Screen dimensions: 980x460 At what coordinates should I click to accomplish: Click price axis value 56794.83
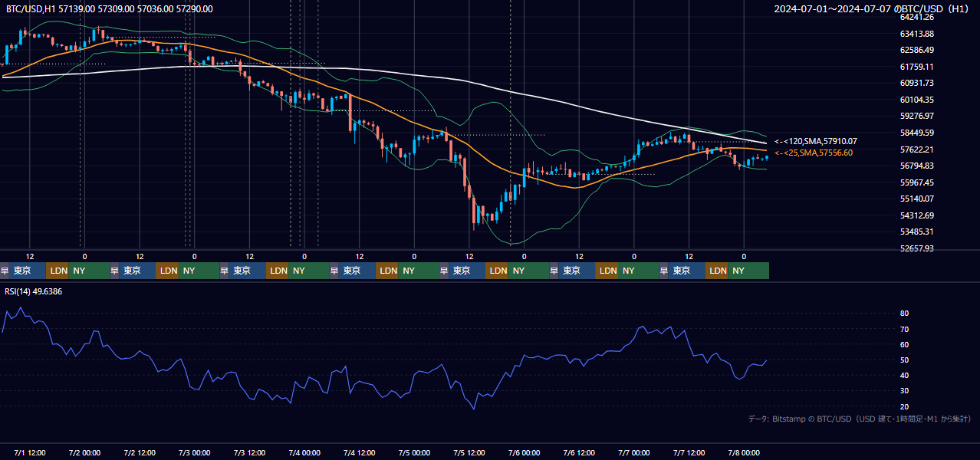coord(916,166)
